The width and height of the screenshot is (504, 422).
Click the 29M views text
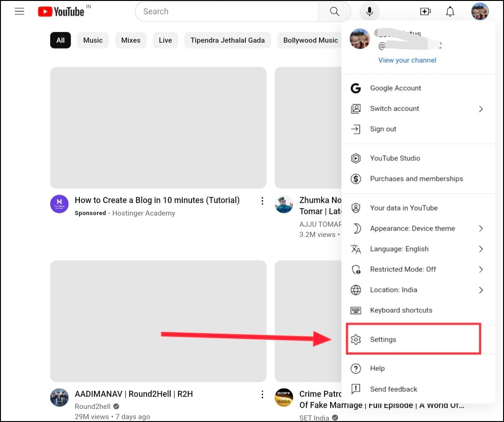(x=92, y=417)
